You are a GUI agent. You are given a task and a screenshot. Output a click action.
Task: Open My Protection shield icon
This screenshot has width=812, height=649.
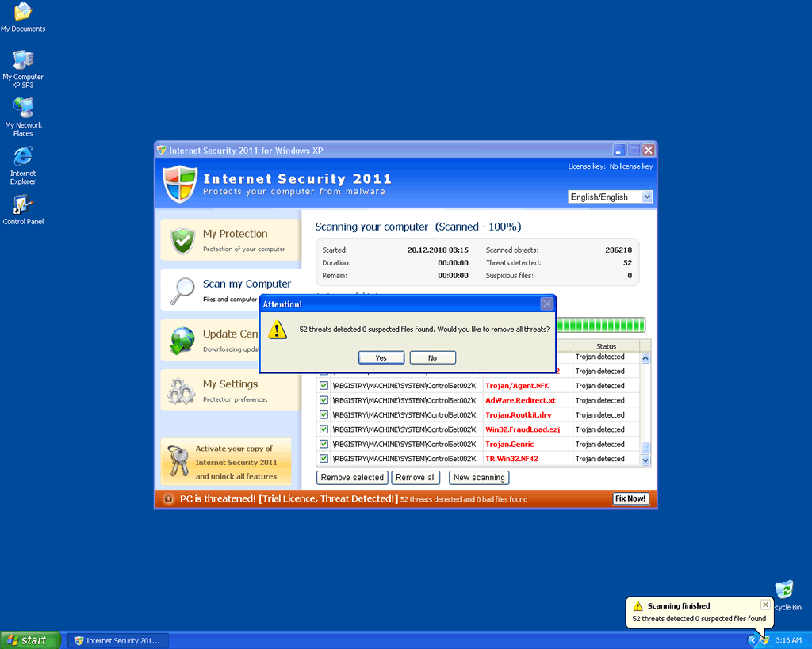(183, 240)
